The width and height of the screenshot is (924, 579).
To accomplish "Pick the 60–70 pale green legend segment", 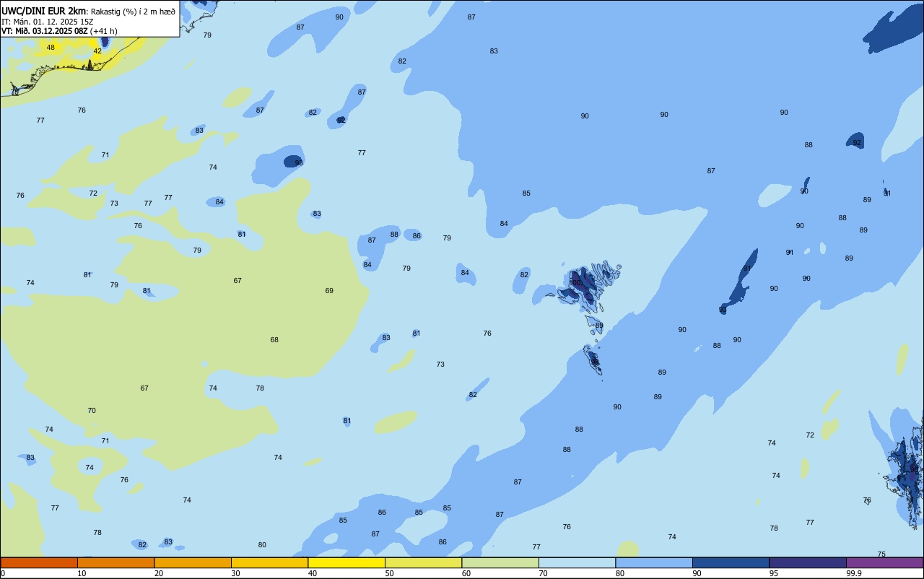I will click(x=500, y=562).
